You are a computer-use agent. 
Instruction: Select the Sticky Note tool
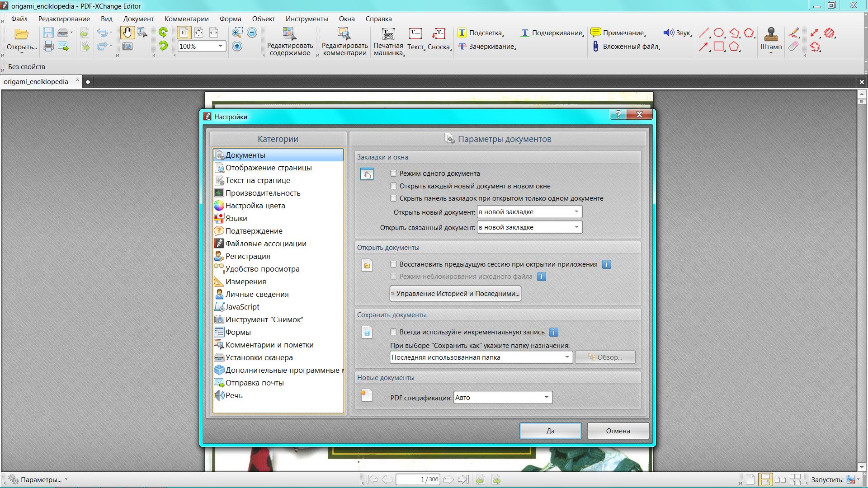(618, 33)
